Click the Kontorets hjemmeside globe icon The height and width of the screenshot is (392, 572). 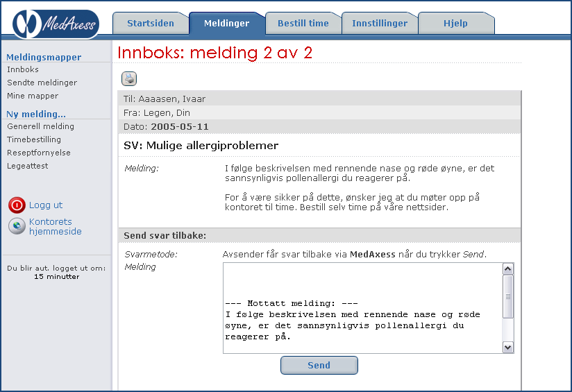coord(17,226)
